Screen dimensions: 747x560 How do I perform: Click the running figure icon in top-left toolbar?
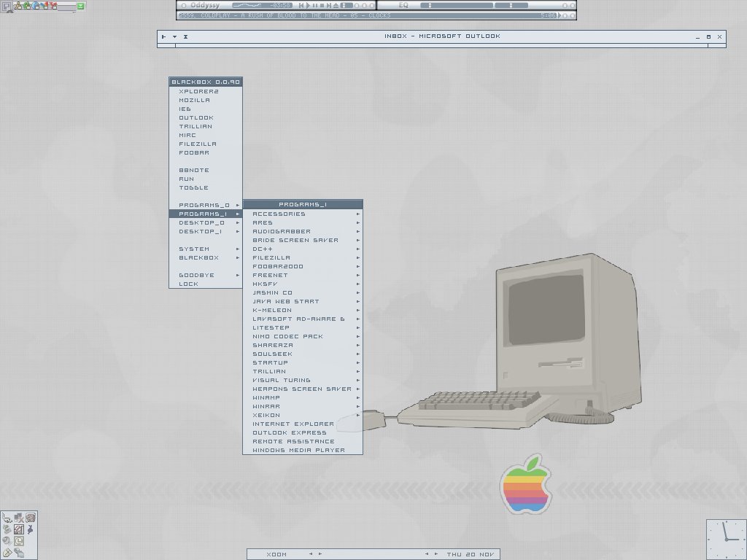point(18,6)
